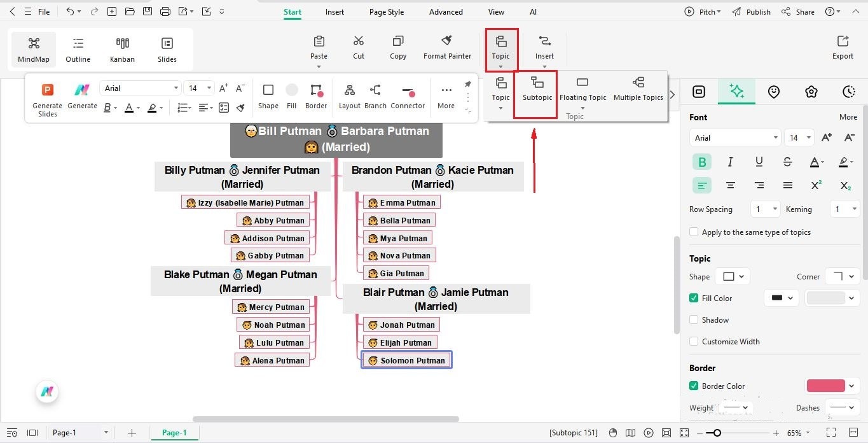This screenshot has width=868, height=443.
Task: Enable Apply to the same type of topics
Action: [694, 232]
